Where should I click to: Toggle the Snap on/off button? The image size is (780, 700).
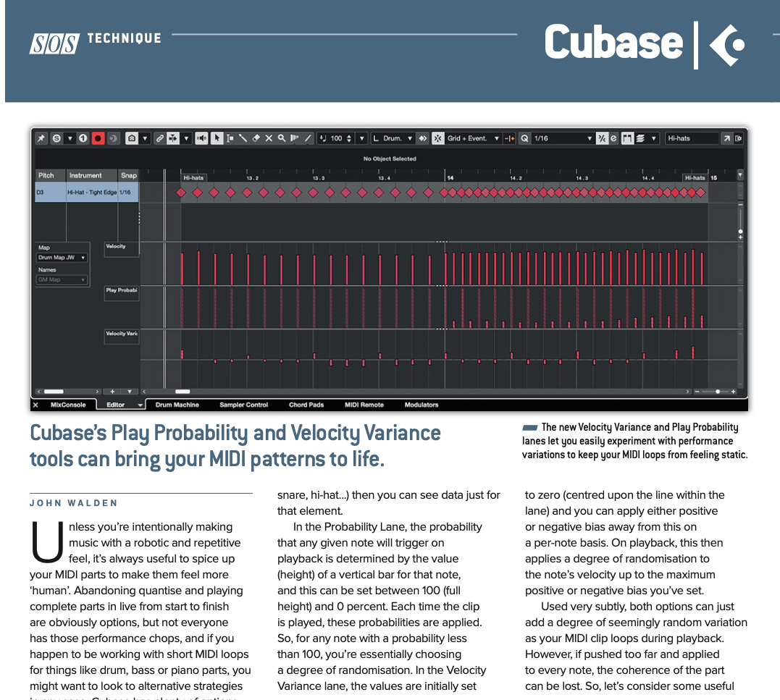click(x=437, y=138)
